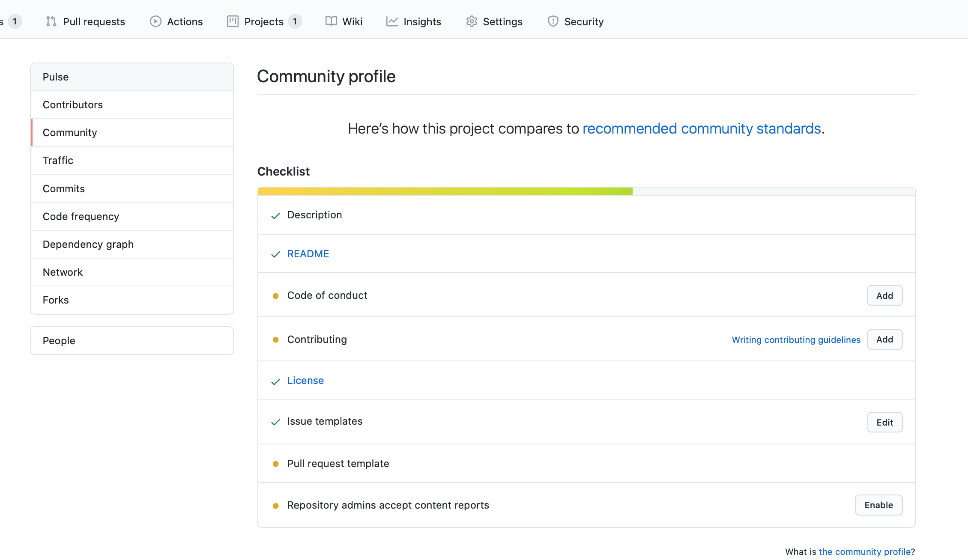This screenshot has width=968, height=560.
Task: Open the Pull requests tab
Action: tap(85, 21)
